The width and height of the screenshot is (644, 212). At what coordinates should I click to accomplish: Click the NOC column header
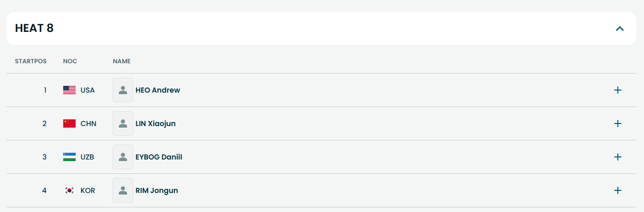point(70,61)
